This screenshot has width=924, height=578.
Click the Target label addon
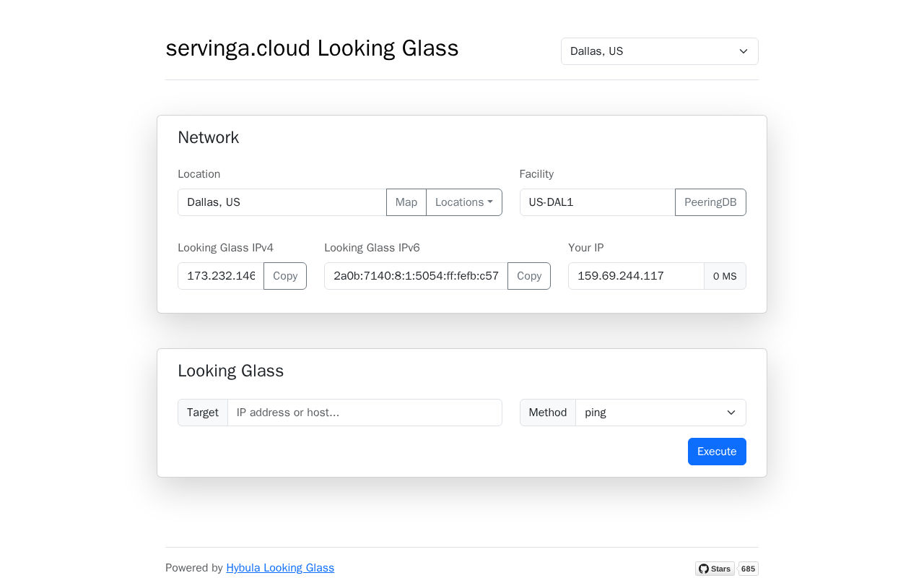203,413
